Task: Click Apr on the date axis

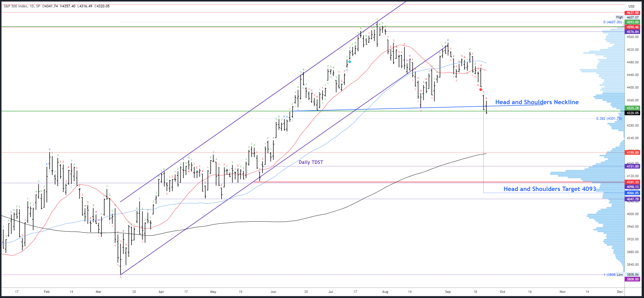Action: (x=161, y=292)
